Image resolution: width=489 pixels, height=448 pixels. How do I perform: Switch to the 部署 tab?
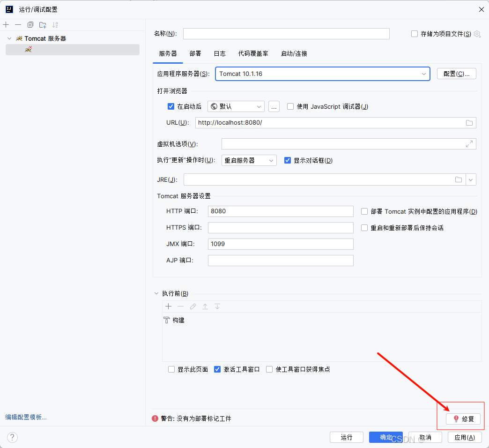click(x=195, y=53)
